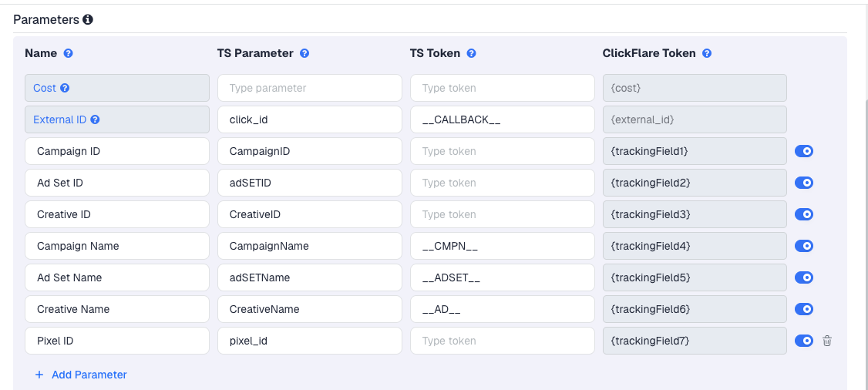Click the pixel_id TS Parameter field
This screenshot has width=868, height=390.
click(310, 341)
